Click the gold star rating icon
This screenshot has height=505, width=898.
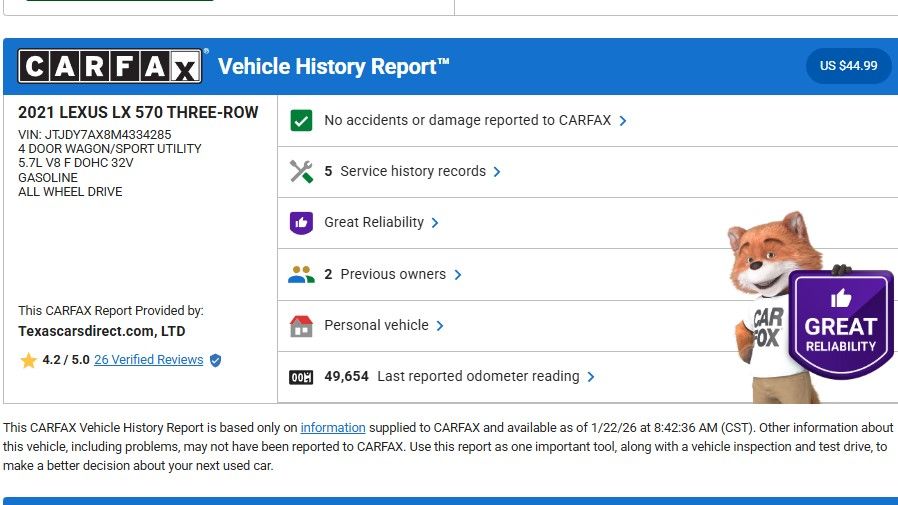click(28, 360)
